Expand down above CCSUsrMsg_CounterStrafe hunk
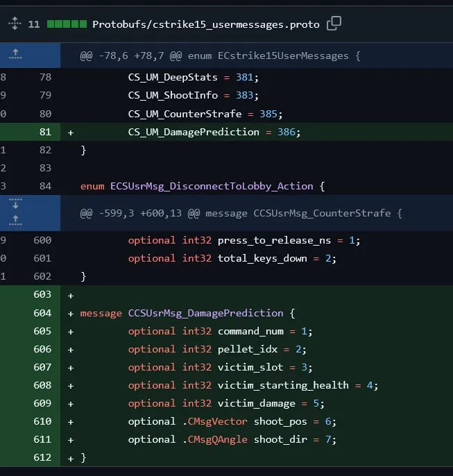The image size is (453, 476). pyautogui.click(x=15, y=204)
